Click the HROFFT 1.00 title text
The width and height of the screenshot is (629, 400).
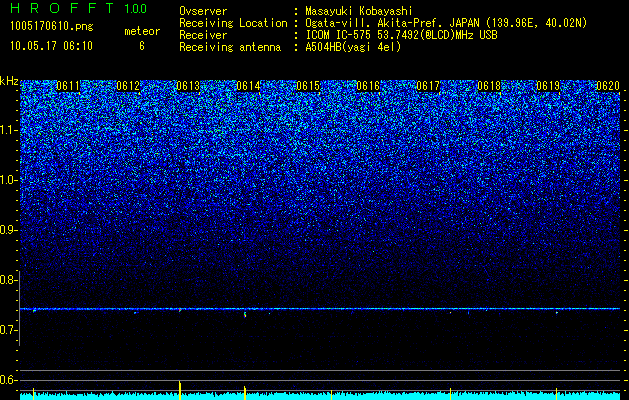click(78, 8)
